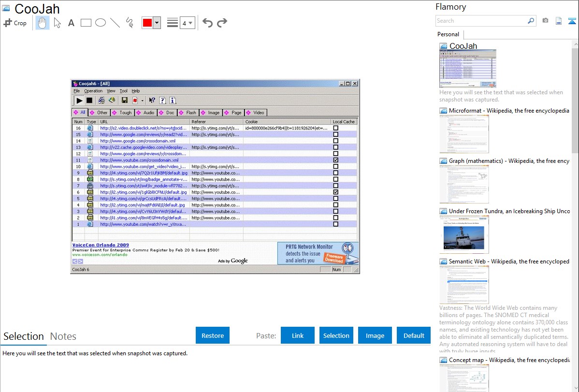Viewport: 579px width, 392px height.
Task: Switch to the Selection tab
Action: pyautogui.click(x=23, y=336)
